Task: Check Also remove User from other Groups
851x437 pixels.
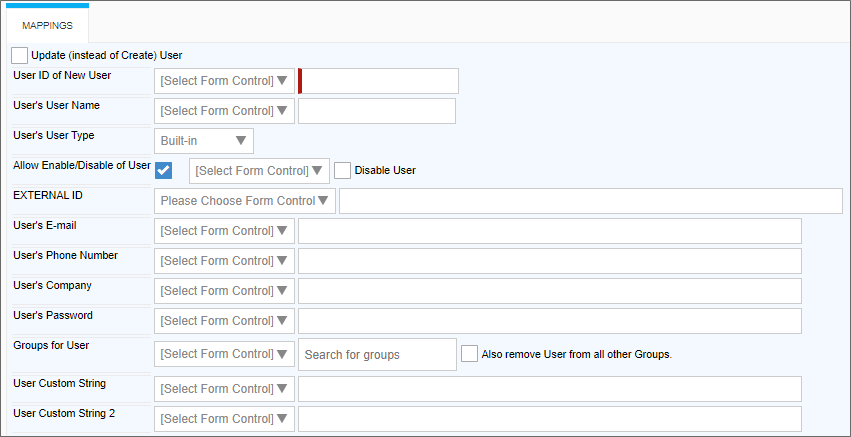Action: pos(470,353)
